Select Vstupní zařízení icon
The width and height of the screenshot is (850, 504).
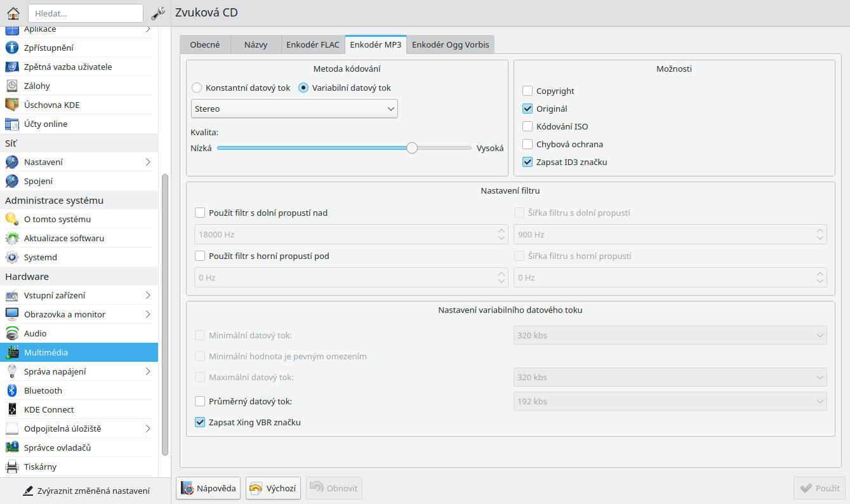click(x=12, y=295)
